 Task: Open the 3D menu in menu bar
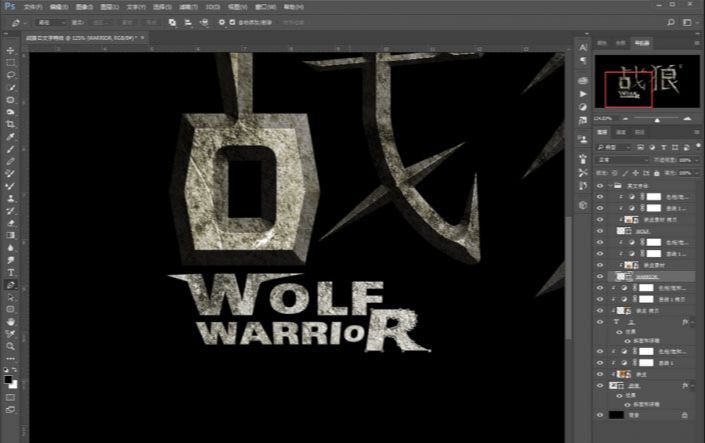pos(213,7)
